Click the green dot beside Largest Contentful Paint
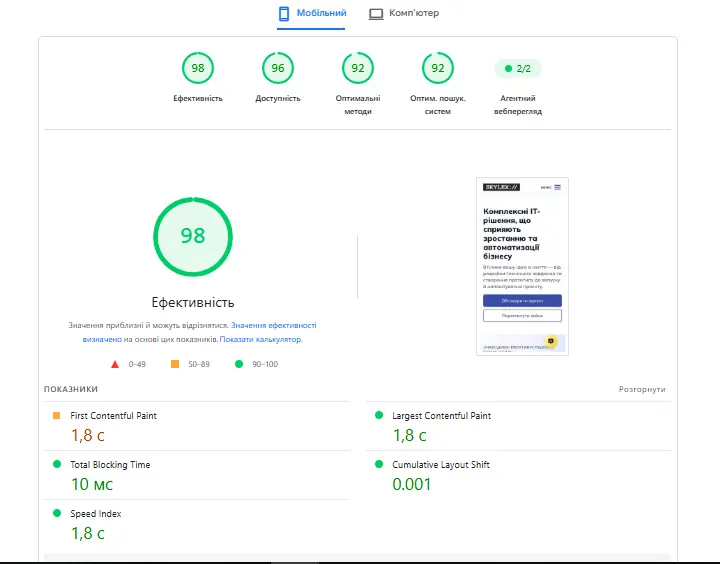Viewport: 720px width, 564px height. pos(379,415)
